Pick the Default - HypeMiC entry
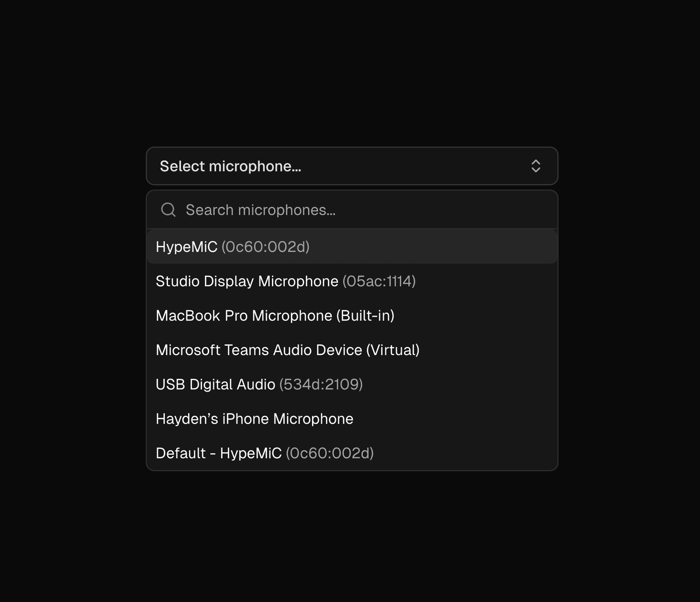This screenshot has height=602, width=700. point(218,453)
